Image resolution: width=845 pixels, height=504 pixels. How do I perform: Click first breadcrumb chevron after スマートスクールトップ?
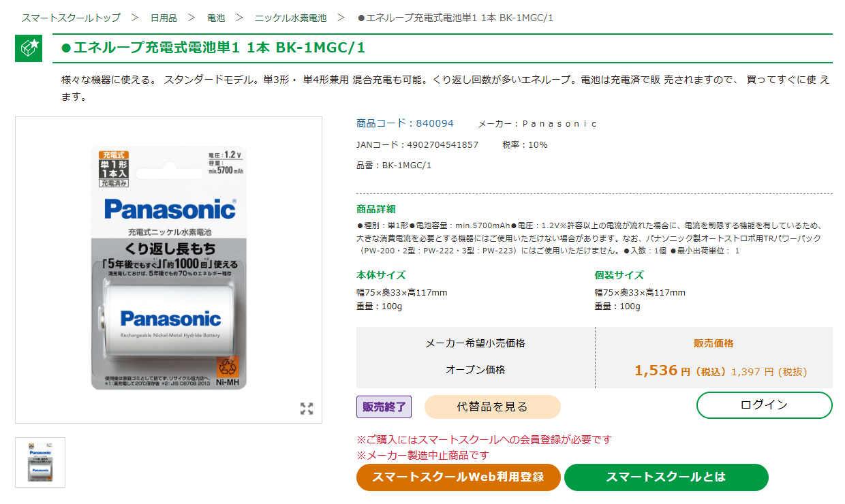pyautogui.click(x=135, y=17)
